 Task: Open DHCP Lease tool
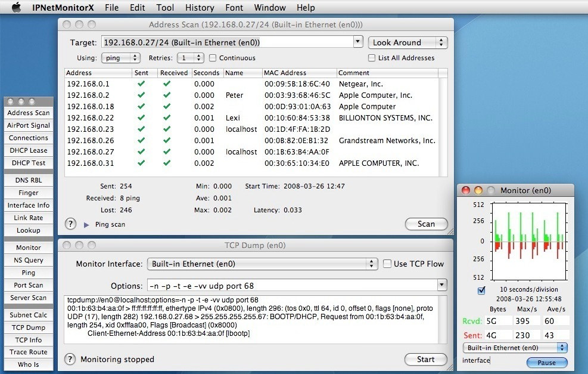click(29, 150)
